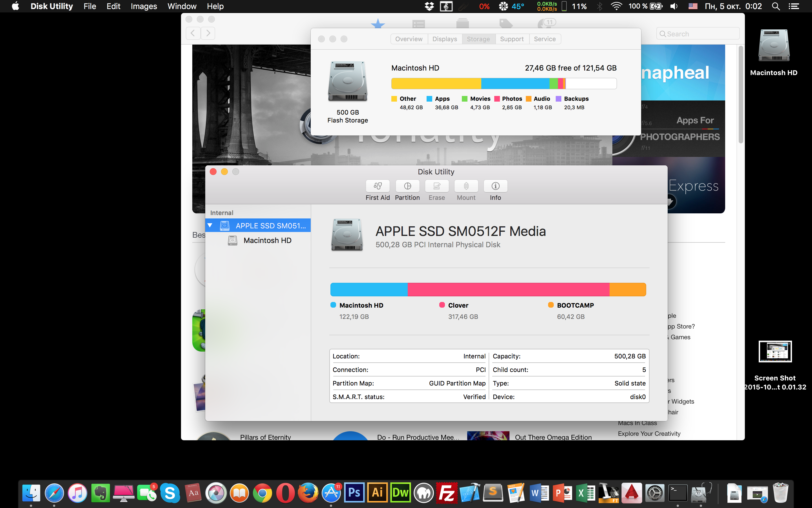The image size is (812, 508).
Task: Click the Mount toolbar button
Action: click(x=466, y=190)
